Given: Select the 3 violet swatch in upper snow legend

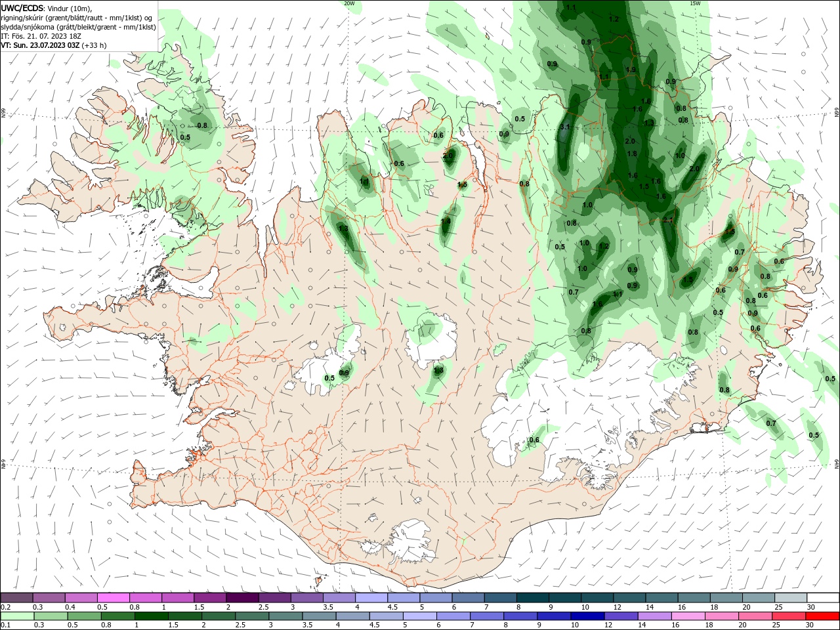Looking at the screenshot, I should coord(306,597).
